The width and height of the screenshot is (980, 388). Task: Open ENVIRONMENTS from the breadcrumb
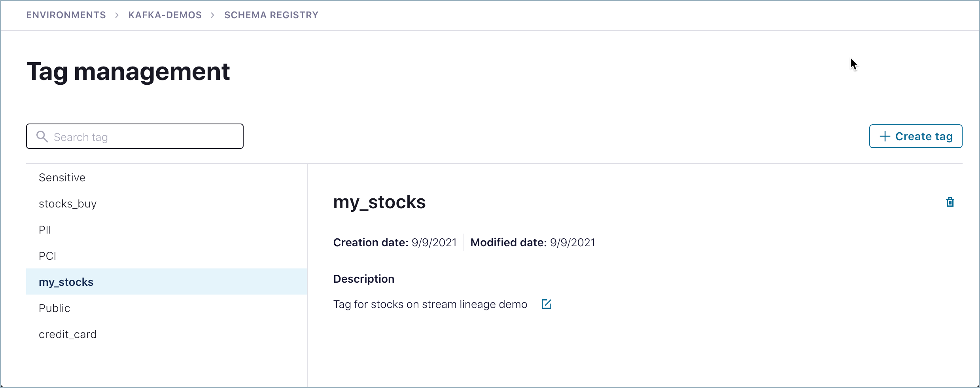coord(66,15)
